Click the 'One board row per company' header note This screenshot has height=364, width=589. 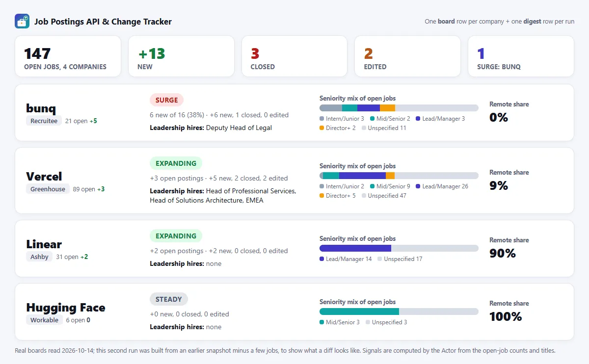pos(500,22)
